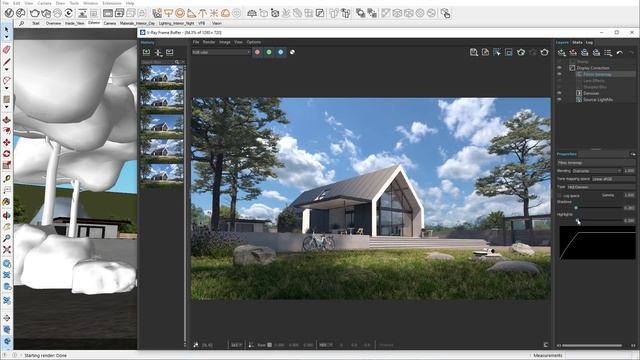640x360 pixels.
Task: Click the create layer icon in Layers panel
Action: coord(562,52)
